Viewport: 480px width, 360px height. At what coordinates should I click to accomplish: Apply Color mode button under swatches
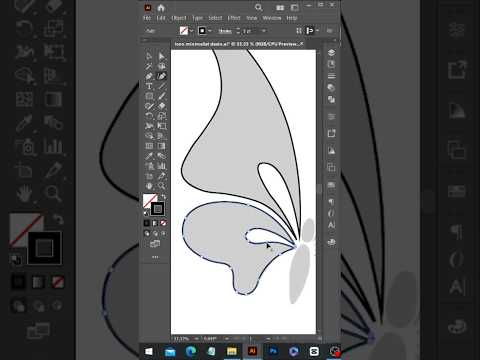tap(147, 223)
